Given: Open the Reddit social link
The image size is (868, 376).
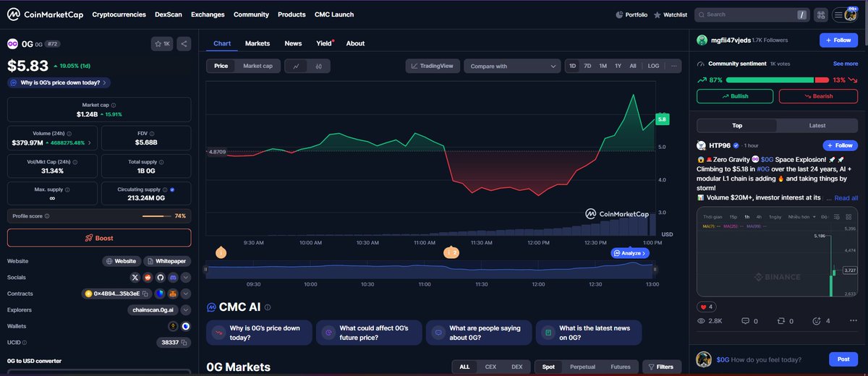Looking at the screenshot, I should coord(148,277).
